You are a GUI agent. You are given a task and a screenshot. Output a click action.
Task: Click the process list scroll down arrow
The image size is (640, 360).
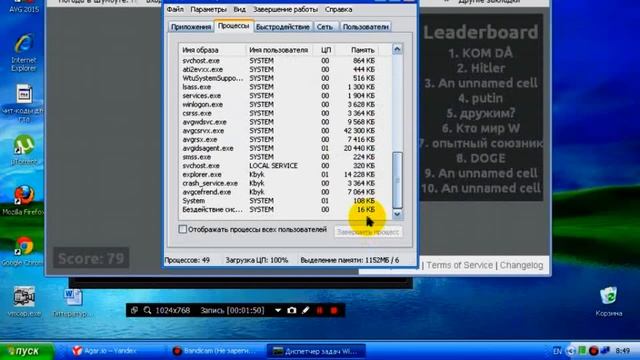[x=397, y=214]
